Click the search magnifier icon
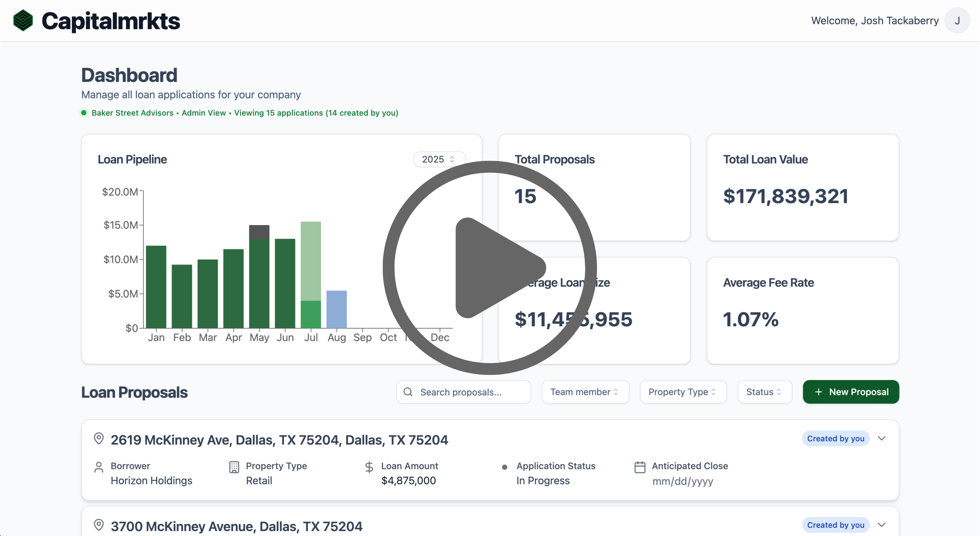Screen dimensions: 980x536 (x=408, y=392)
